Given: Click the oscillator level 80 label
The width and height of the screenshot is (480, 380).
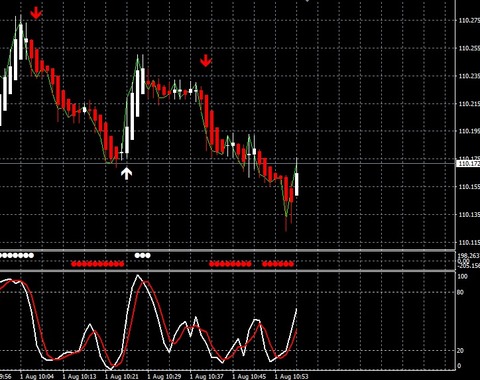Looking at the screenshot, I should pyautogui.click(x=461, y=293).
